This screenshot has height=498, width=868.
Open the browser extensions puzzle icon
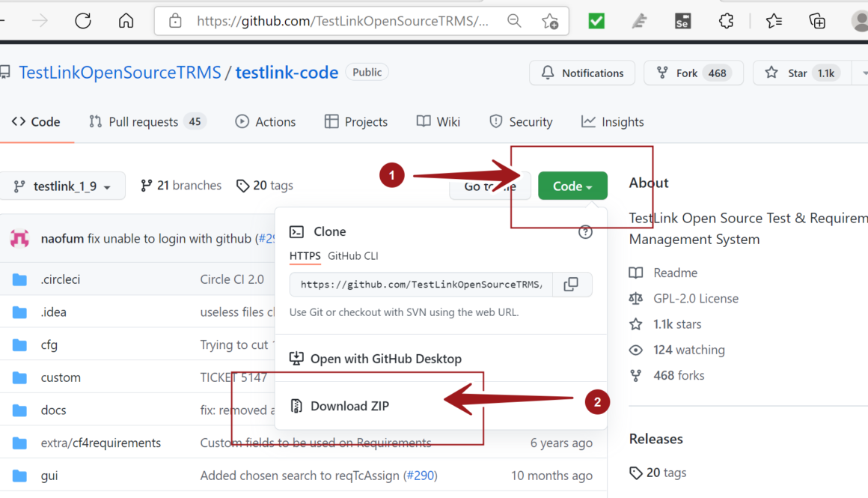(x=726, y=21)
